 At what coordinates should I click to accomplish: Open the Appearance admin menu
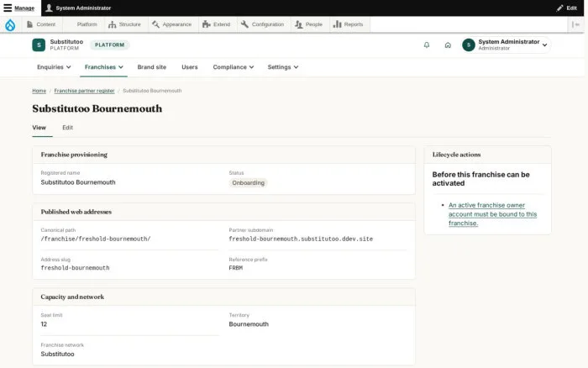pyautogui.click(x=171, y=24)
